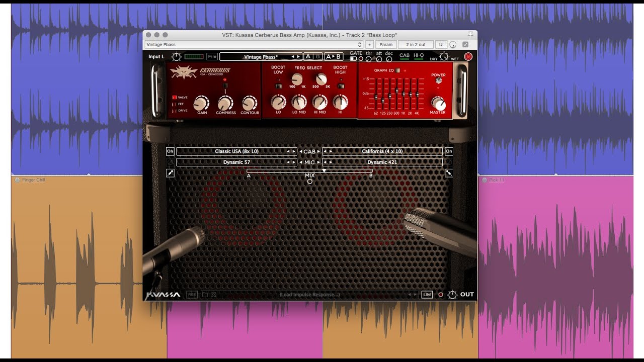Open the Dynamic 421 mic selector

pyautogui.click(x=384, y=162)
